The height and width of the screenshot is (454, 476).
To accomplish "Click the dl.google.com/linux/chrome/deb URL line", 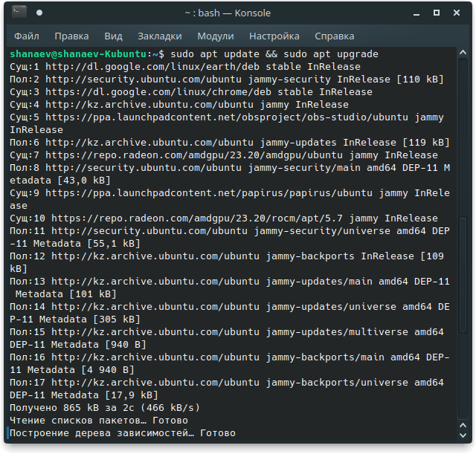I will pos(191,92).
